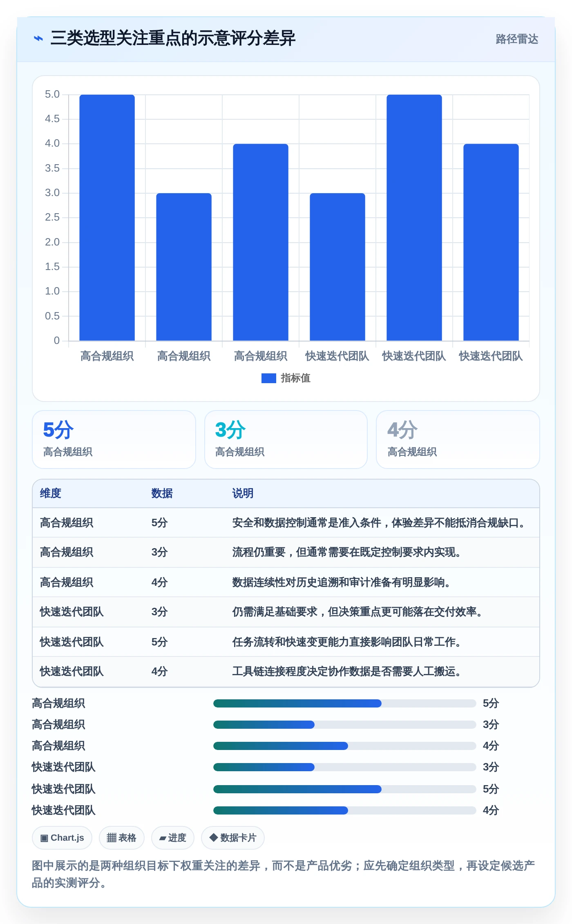This screenshot has height=924, width=572.
Task: Click the 路径雷达 label in header
Action: 517,39
